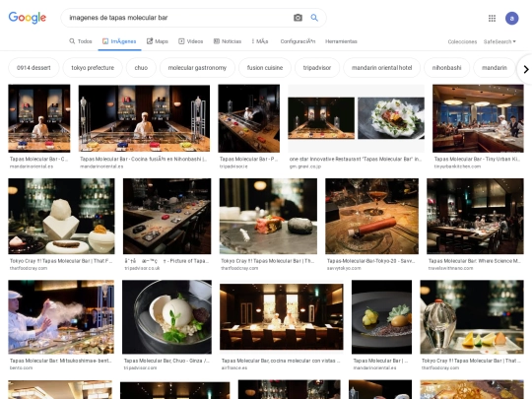Click the tinyurbankitchen.com source text
532x399 pixels.
click(457, 166)
